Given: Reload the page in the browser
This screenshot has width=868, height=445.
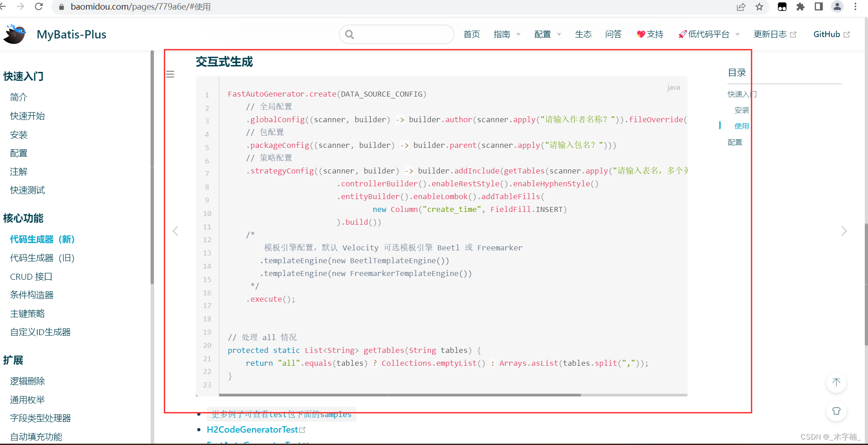Looking at the screenshot, I should (38, 6).
